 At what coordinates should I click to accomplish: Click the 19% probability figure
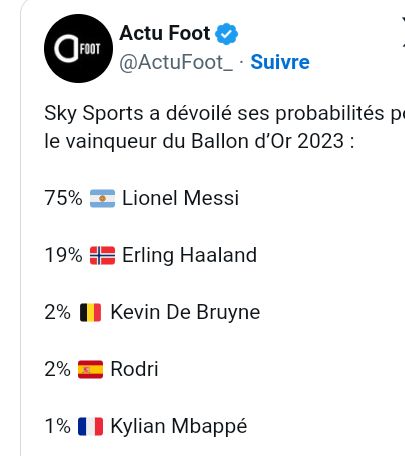click(63, 255)
